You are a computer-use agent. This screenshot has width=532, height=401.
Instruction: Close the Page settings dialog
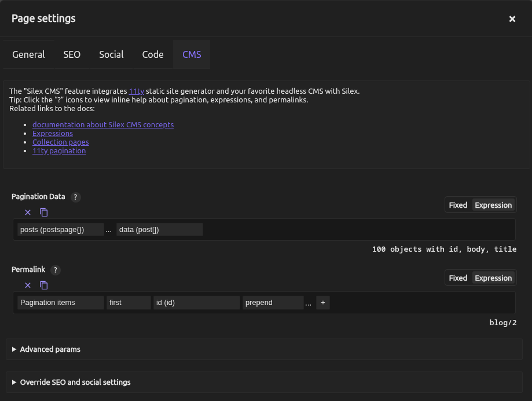[x=512, y=19]
